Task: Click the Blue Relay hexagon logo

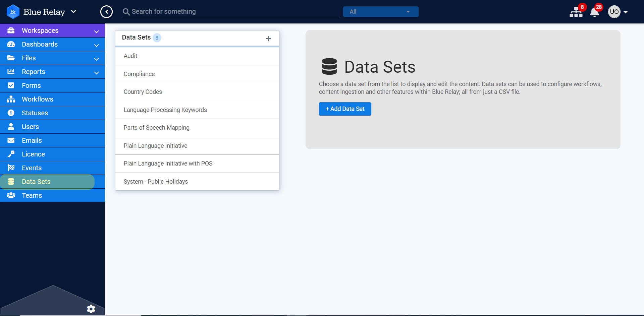Action: 13,12
